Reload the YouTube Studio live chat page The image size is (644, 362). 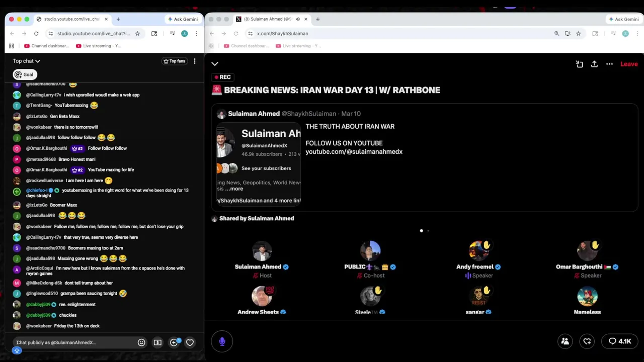[36, 34]
